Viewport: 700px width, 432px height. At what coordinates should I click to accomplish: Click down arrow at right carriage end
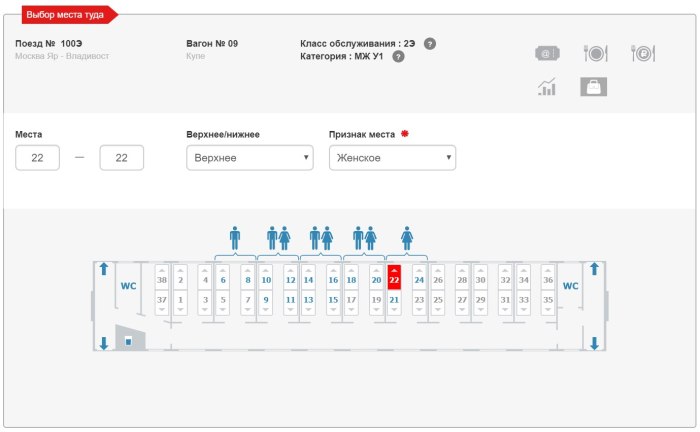tap(594, 343)
